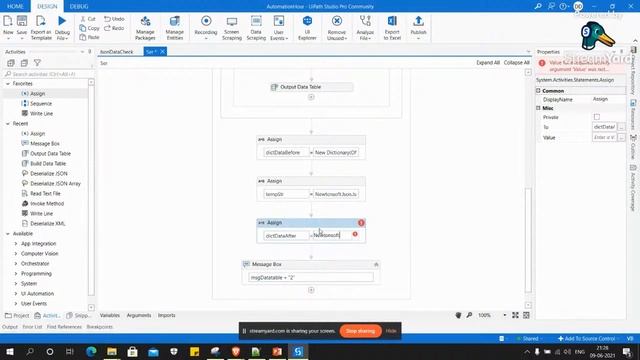Click Stop sharing button
Viewport: 640px width, 360px height.
(x=360, y=331)
